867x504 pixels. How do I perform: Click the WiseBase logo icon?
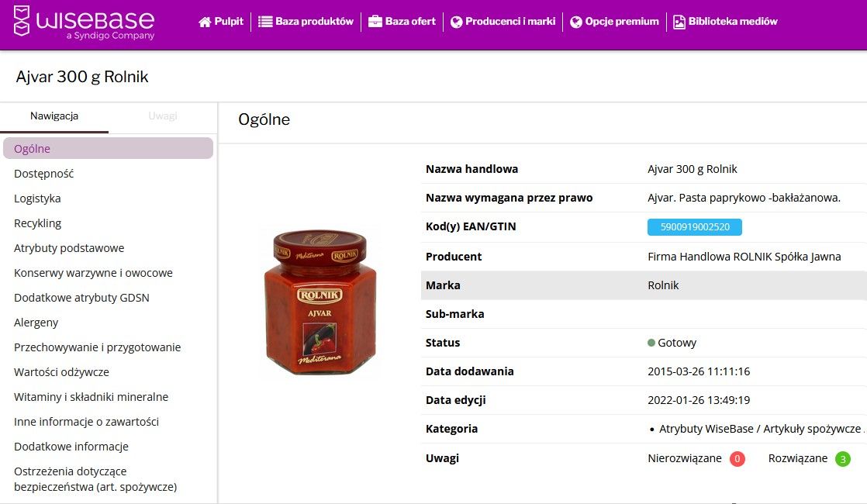pos(22,21)
